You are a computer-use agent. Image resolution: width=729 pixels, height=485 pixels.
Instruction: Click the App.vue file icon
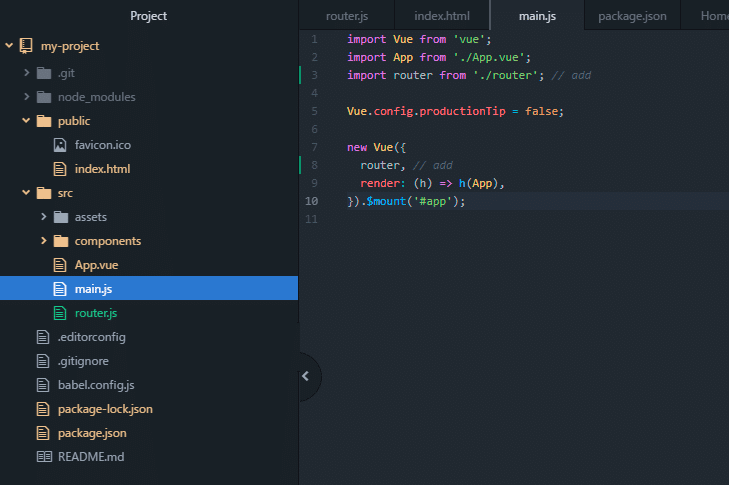pyautogui.click(x=60, y=265)
